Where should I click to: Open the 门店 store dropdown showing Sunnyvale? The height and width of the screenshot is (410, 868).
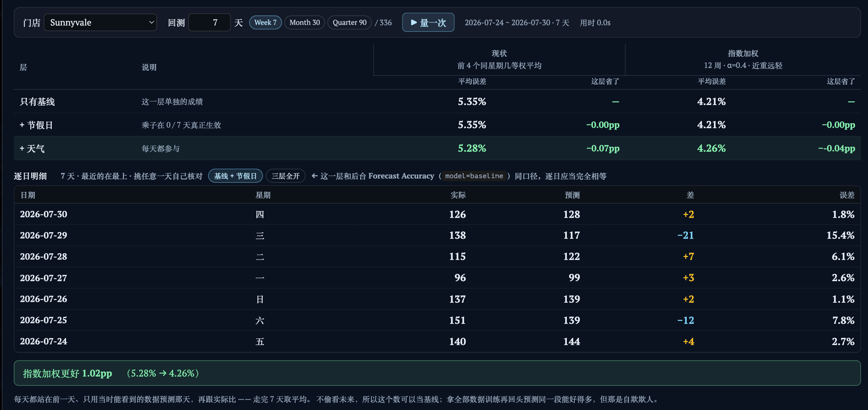[x=100, y=23]
